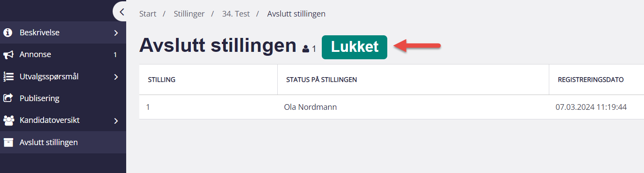Click the Utvalgsspørsmål numbered list icon
This screenshot has height=173, width=644.
[8, 77]
